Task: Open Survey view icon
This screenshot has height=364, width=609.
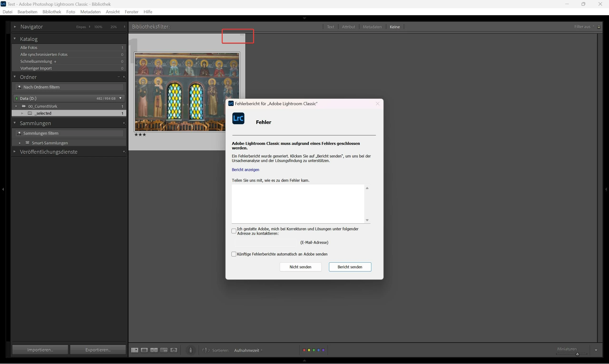Action: [x=164, y=350]
